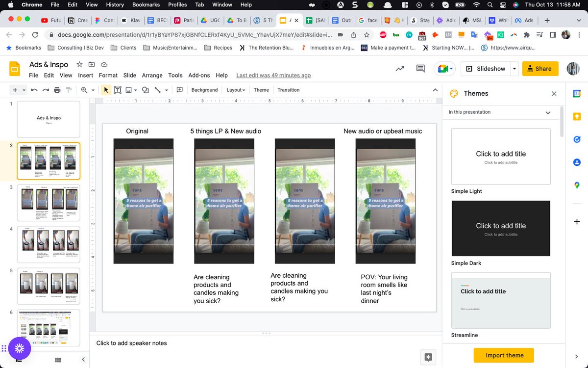Click the Background button

(x=204, y=90)
